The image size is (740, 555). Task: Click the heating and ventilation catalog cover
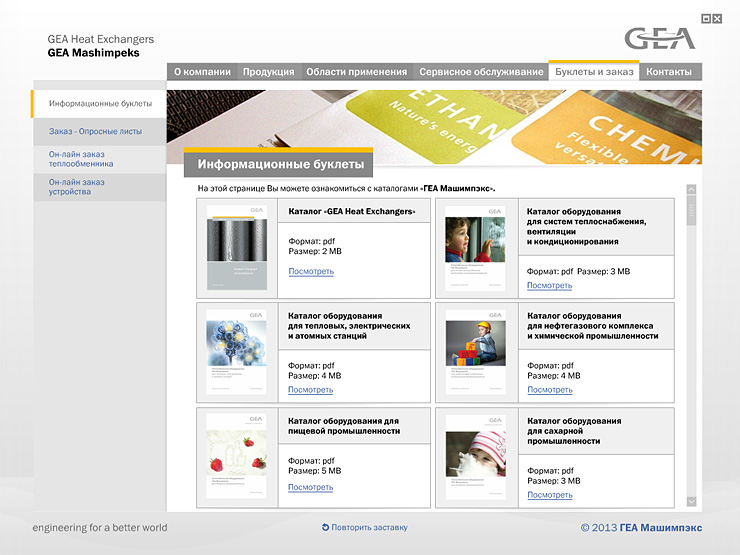[475, 248]
